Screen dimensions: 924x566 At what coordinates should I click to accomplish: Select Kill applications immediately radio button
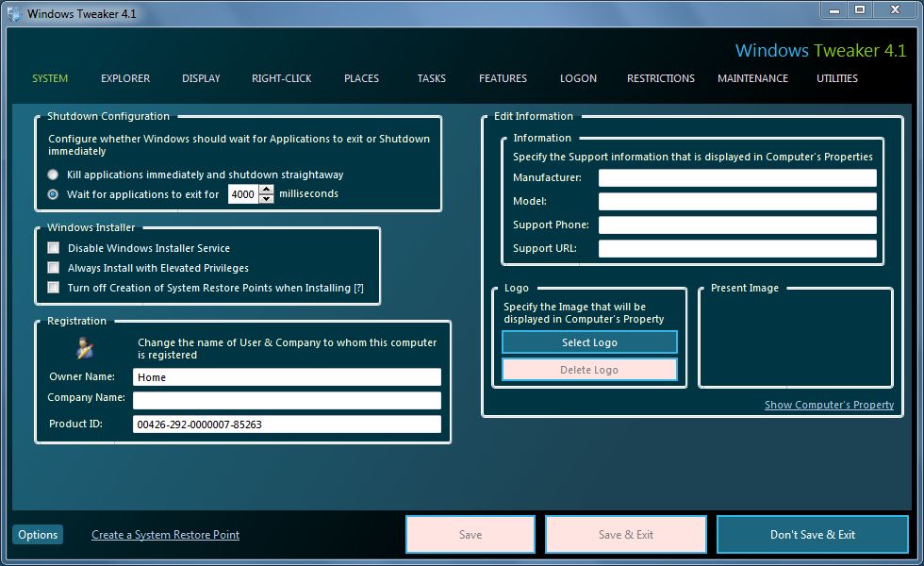pos(53,175)
